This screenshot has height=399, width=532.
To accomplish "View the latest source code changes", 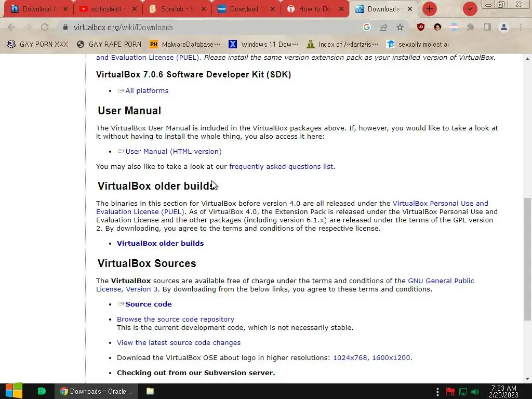I will [179, 343].
